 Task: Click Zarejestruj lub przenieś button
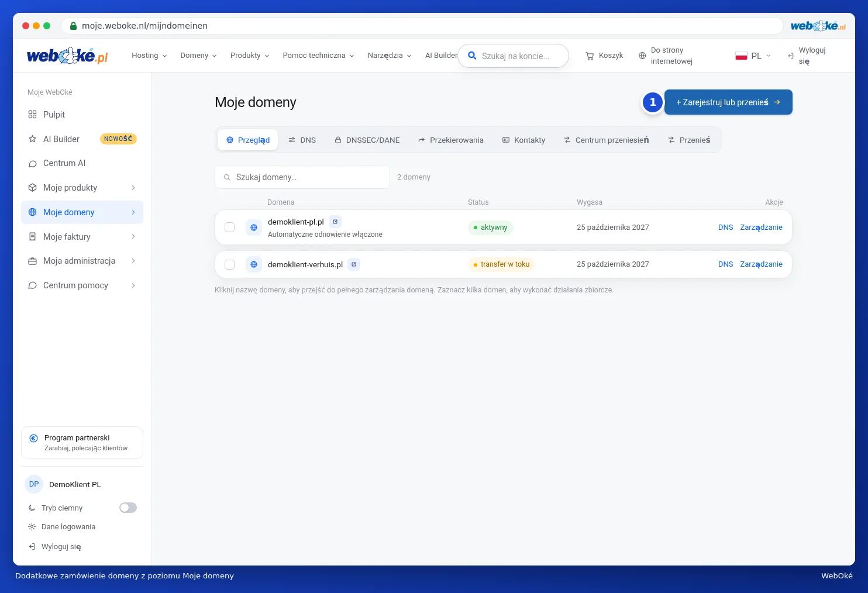coord(728,102)
